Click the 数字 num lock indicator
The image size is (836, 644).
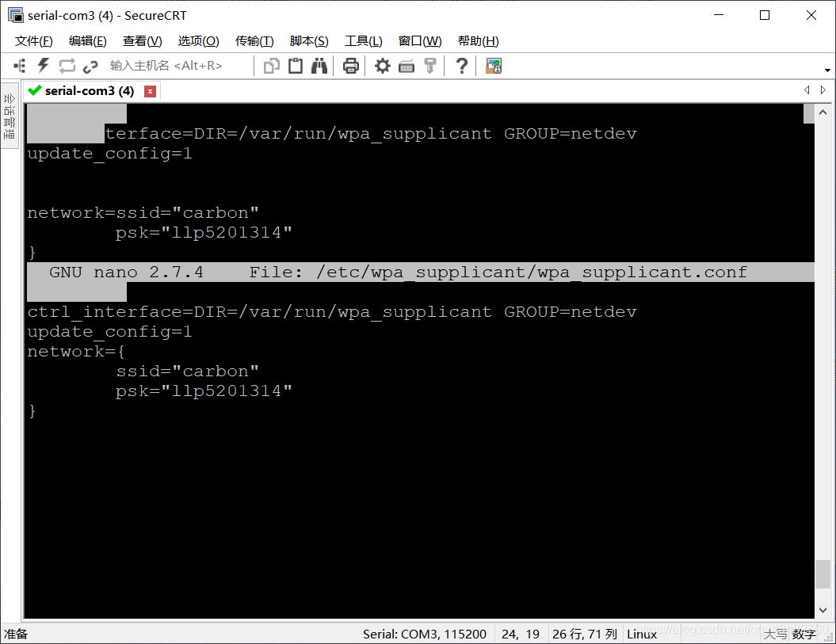pyautogui.click(x=804, y=634)
